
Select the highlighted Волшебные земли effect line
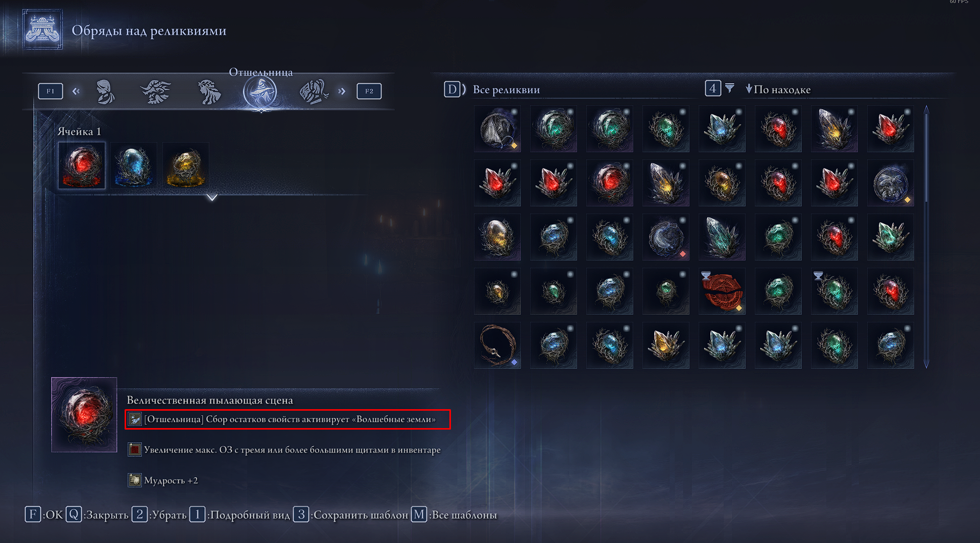pos(288,419)
